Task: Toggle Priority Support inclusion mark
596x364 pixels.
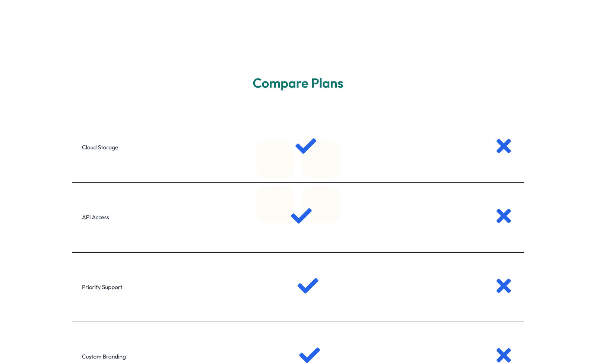Action: pyautogui.click(x=307, y=285)
